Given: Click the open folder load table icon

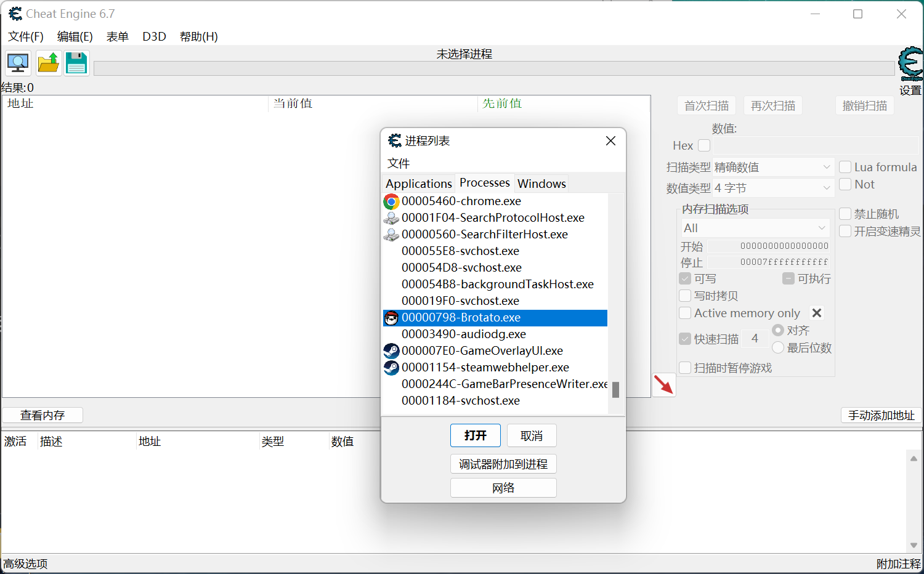Looking at the screenshot, I should (x=48, y=63).
